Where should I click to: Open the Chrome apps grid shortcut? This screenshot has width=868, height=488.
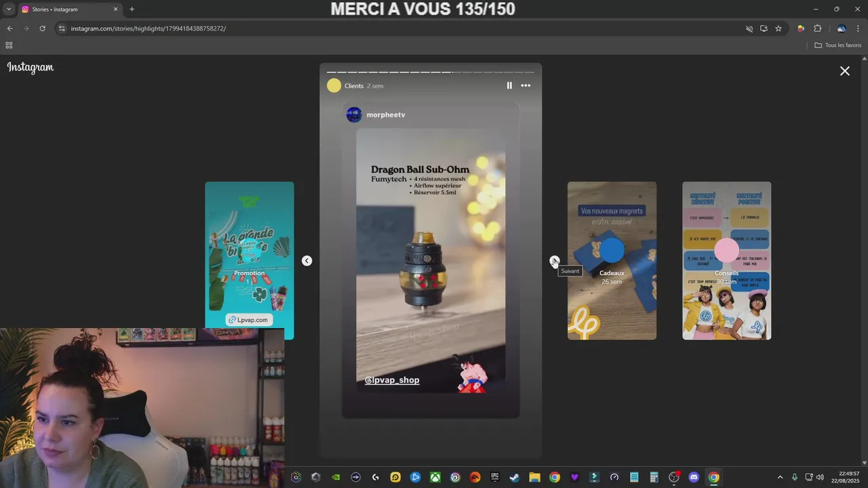[9, 45]
